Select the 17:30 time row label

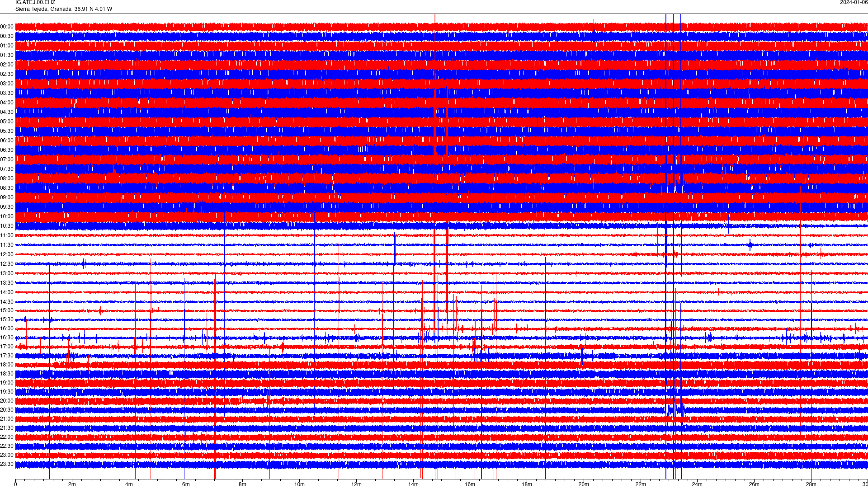7,356
